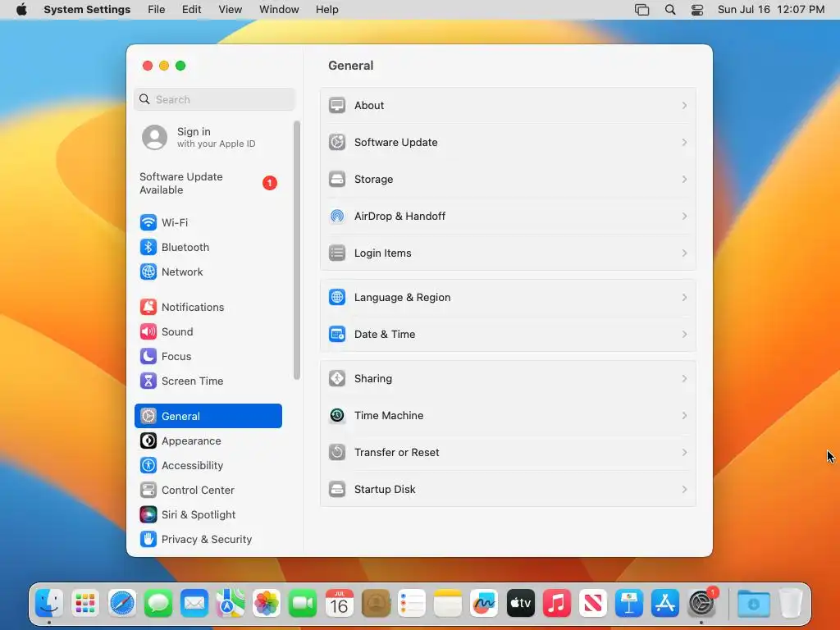This screenshot has width=840, height=630.
Task: Click the Transfer or Reset icon
Action: pos(337,453)
